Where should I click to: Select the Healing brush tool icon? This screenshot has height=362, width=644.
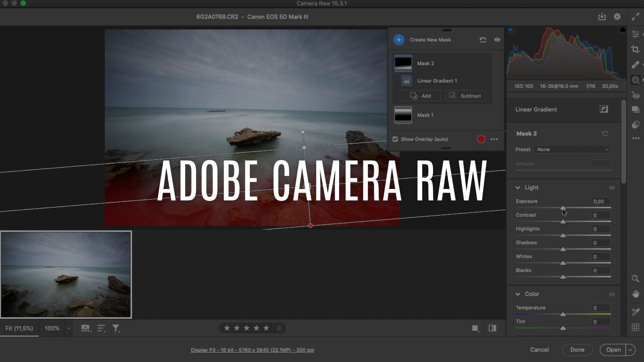click(x=635, y=65)
